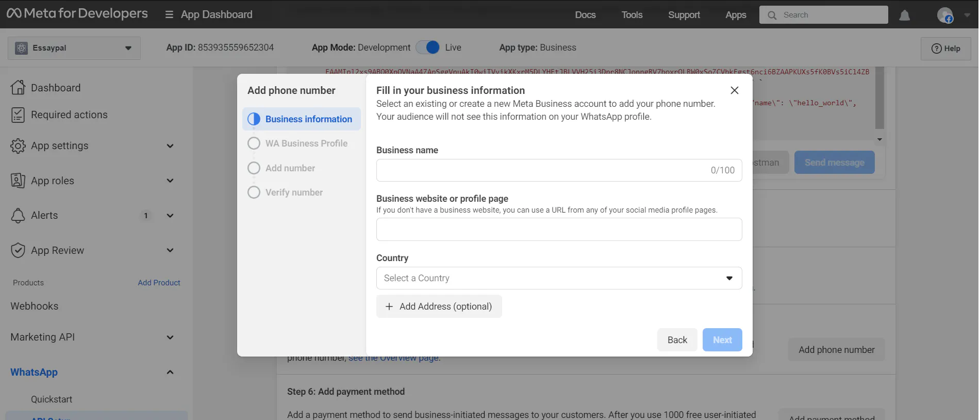Click the top Search field
Viewport: 980px width, 420px height.
pos(824,15)
